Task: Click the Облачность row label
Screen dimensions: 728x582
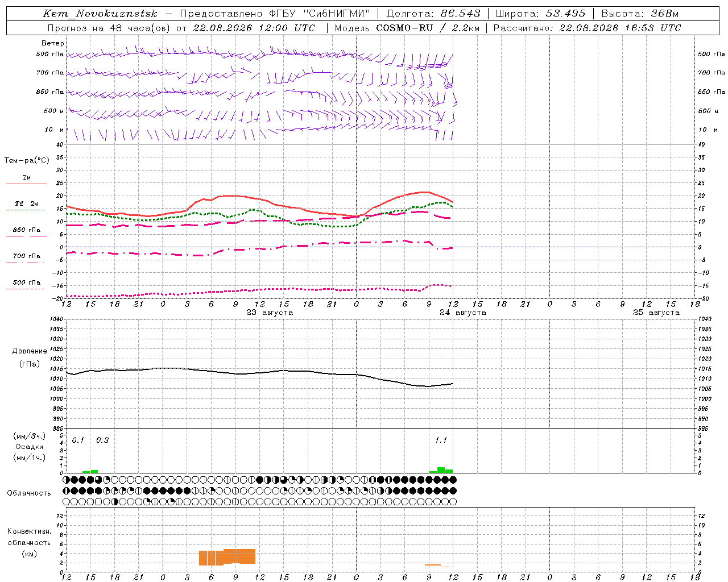Action: tap(29, 493)
